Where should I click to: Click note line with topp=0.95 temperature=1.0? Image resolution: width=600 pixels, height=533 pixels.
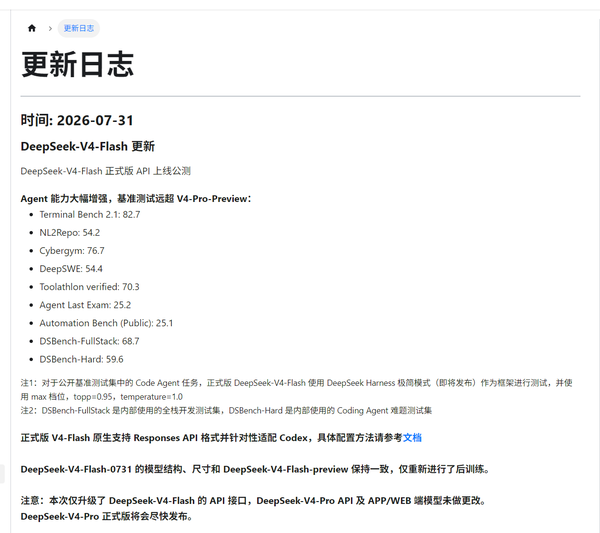click(x=102, y=396)
